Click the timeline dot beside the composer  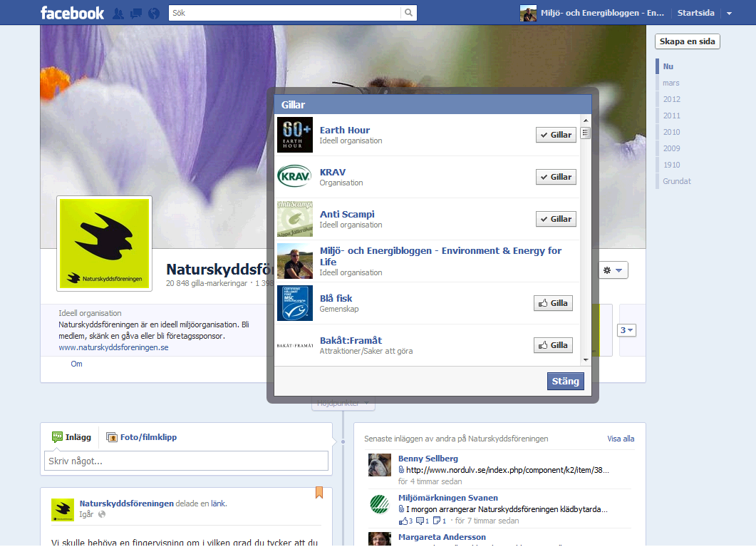pos(343,442)
